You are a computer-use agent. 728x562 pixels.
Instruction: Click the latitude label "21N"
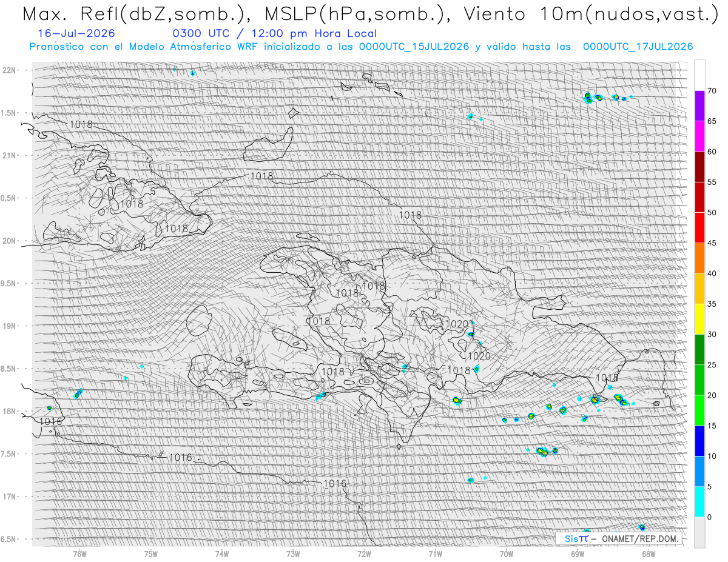(x=9, y=155)
